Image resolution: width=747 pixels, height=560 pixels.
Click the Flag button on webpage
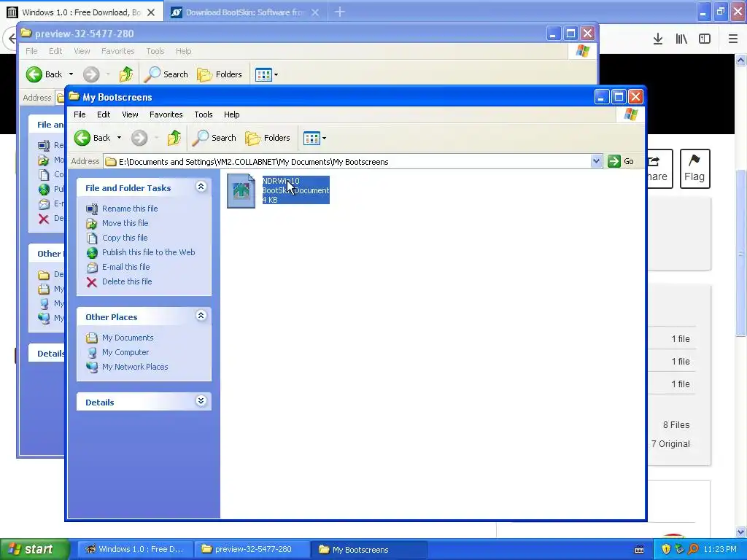694,168
